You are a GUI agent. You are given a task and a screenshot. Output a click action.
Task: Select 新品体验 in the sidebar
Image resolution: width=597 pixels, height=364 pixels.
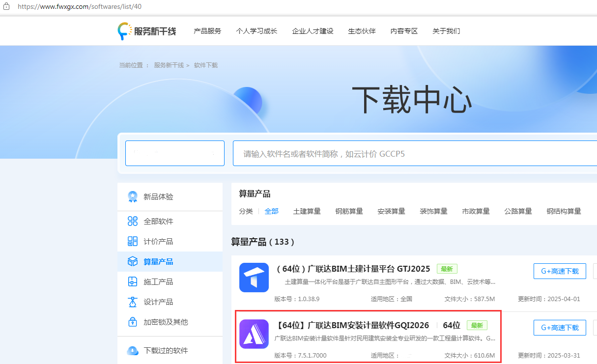(x=170, y=196)
